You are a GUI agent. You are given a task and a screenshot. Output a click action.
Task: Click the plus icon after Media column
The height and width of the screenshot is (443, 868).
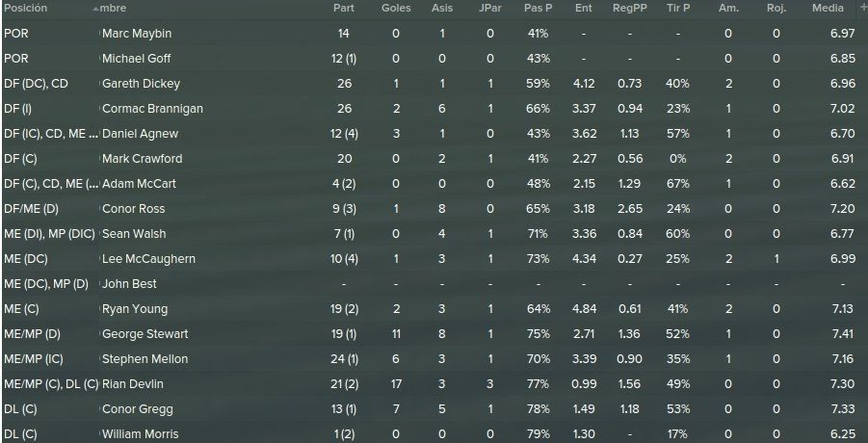click(863, 7)
